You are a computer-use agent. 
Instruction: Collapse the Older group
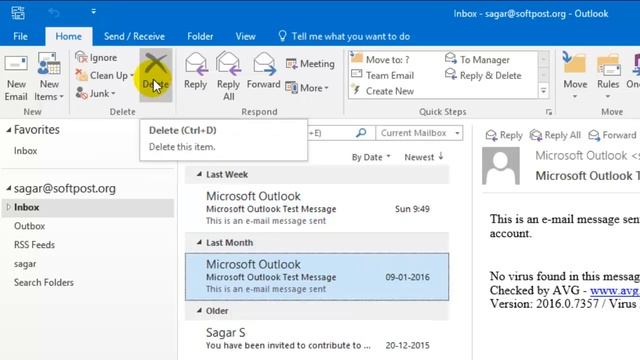[199, 311]
